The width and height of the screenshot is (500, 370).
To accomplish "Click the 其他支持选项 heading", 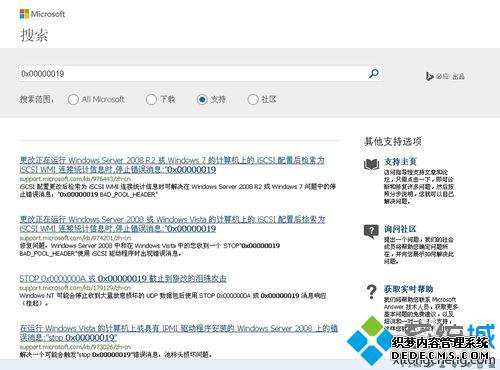I will (x=393, y=141).
